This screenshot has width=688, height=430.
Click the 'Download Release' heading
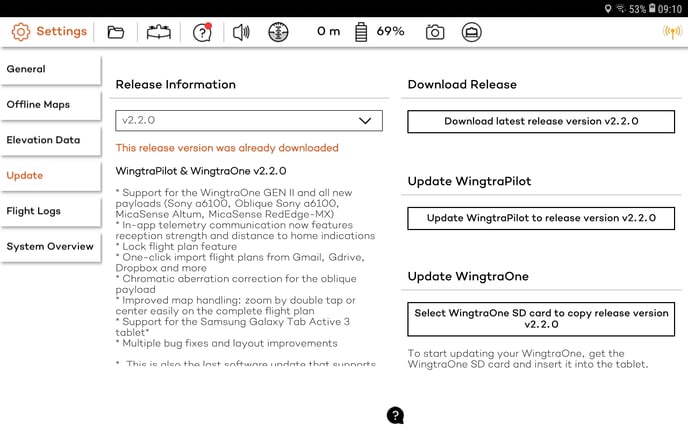462,84
